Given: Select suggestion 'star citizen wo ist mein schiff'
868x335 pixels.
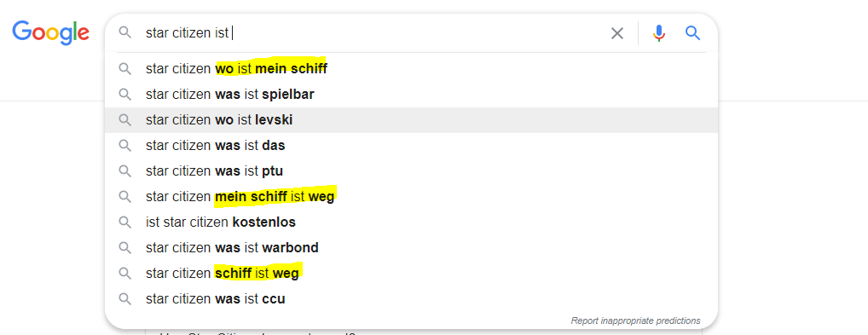Looking at the screenshot, I should click(x=411, y=69).
